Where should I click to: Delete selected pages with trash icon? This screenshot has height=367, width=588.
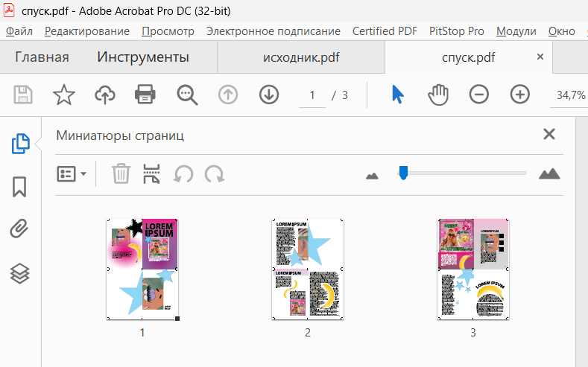pos(121,173)
